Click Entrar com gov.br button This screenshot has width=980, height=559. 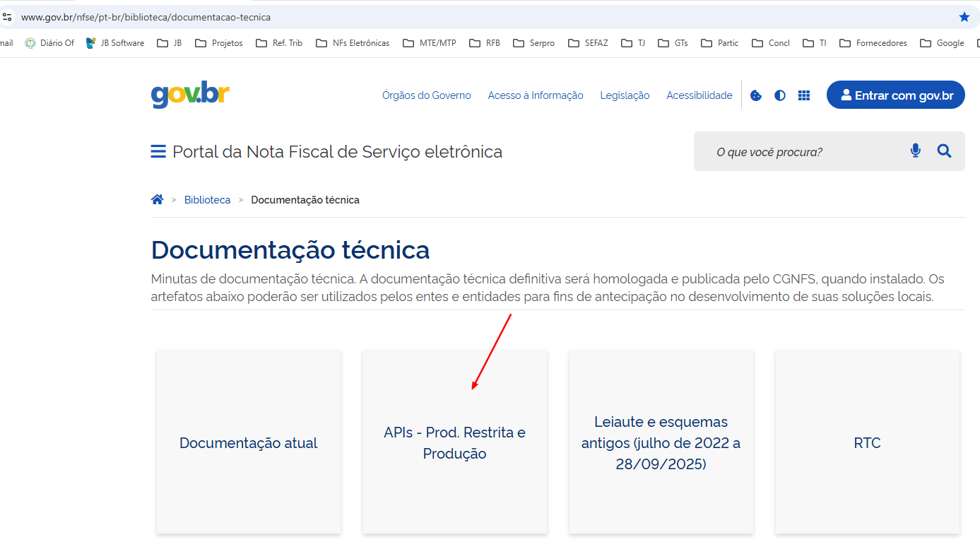[x=895, y=95]
